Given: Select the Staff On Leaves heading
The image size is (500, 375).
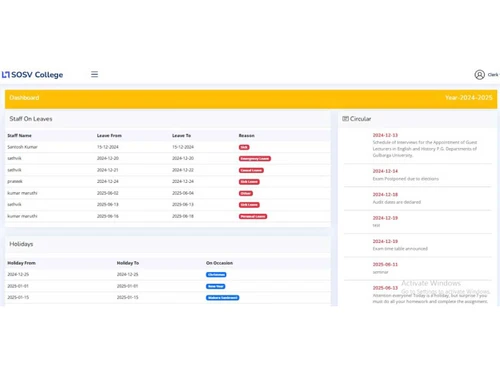Looking at the screenshot, I should (31, 119).
